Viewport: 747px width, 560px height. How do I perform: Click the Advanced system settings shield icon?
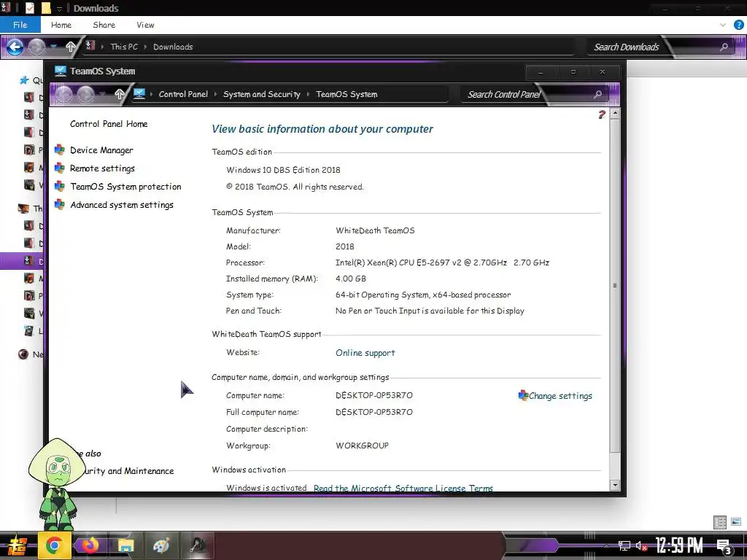(60, 204)
